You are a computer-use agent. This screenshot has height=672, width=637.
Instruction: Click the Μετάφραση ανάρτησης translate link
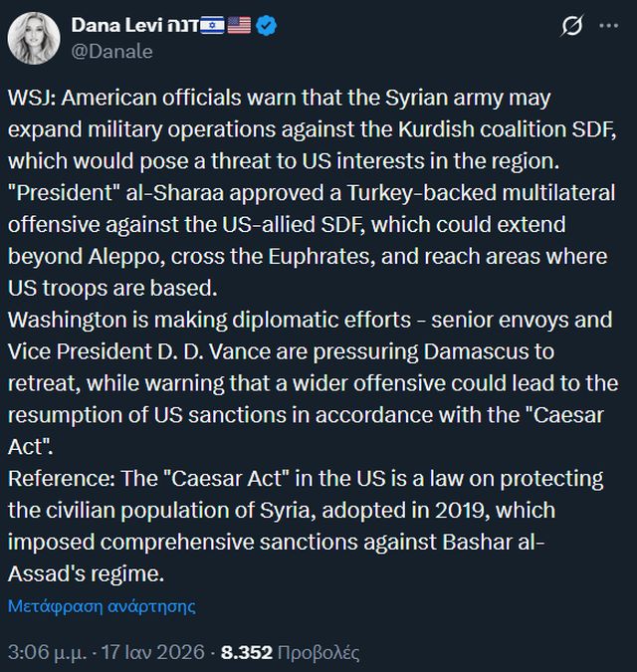click(x=102, y=605)
